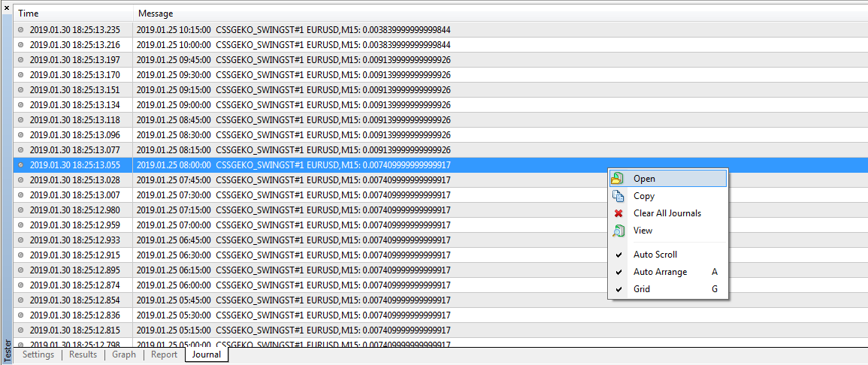Viewport: 868px width, 365px height.
Task: Switch to the Graph tab
Action: coord(124,354)
